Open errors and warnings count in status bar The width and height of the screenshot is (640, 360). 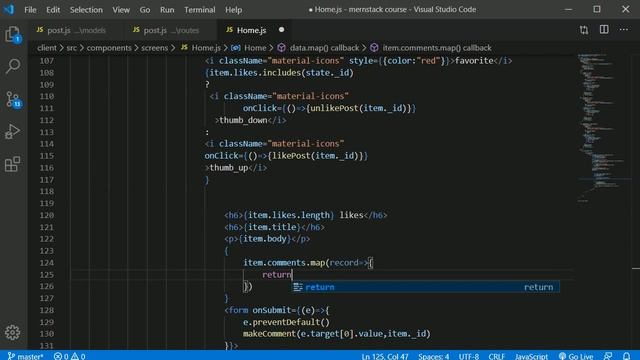tap(69, 356)
